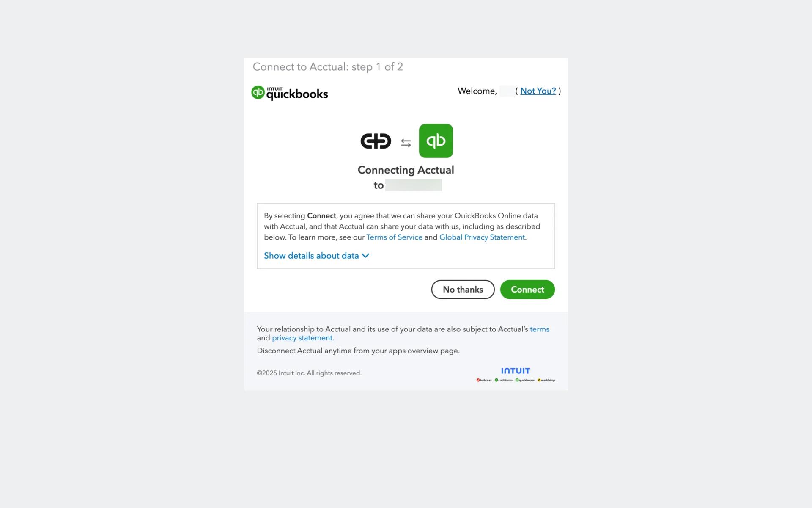Open the Terms of Service link
Screen dimensions: 812x508
pos(394,237)
